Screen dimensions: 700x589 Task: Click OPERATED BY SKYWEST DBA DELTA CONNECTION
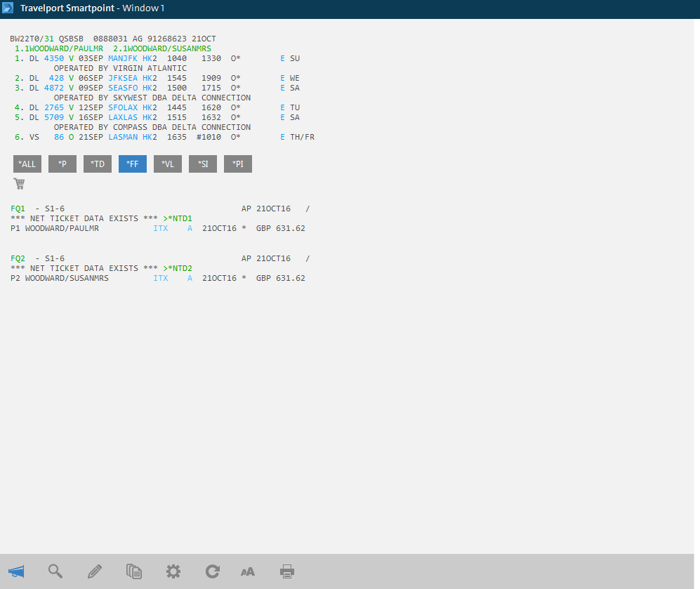tap(152, 98)
